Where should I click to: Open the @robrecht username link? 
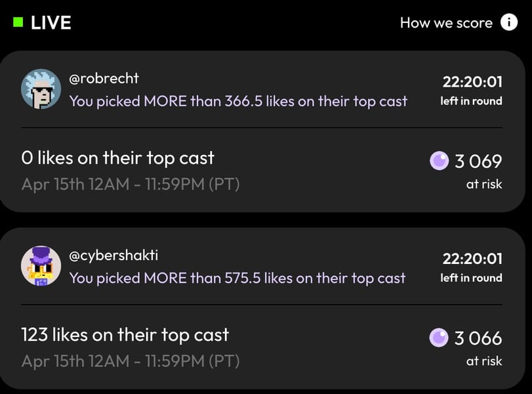pyautogui.click(x=104, y=78)
